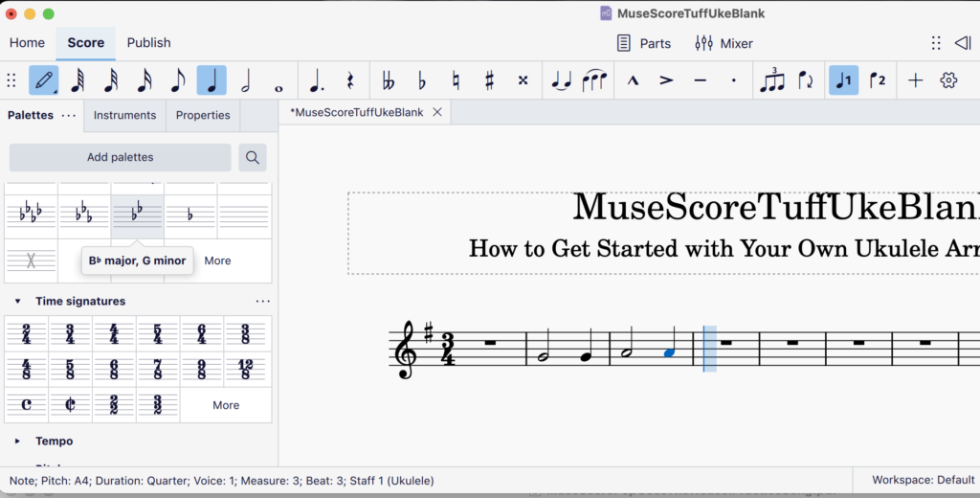Add a tie to the note

pyautogui.click(x=561, y=80)
